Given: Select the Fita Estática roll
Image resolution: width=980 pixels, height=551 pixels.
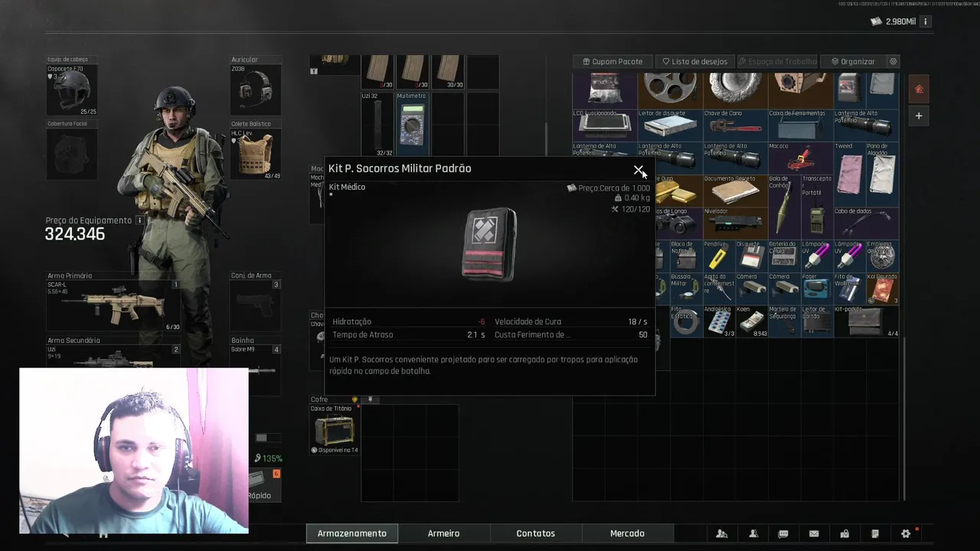Looking at the screenshot, I should [686, 321].
